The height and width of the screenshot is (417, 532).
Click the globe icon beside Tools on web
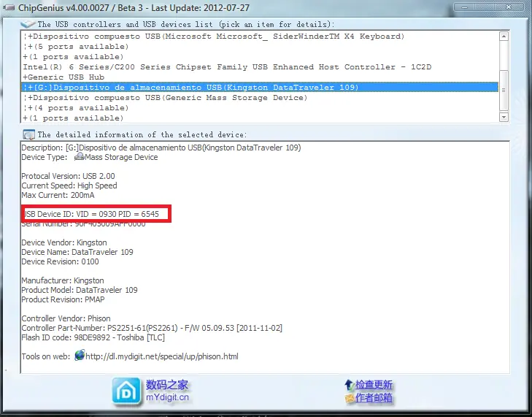(80, 356)
